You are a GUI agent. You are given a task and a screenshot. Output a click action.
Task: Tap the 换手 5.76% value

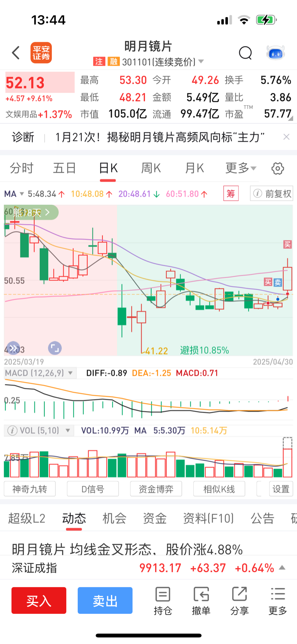coord(276,80)
